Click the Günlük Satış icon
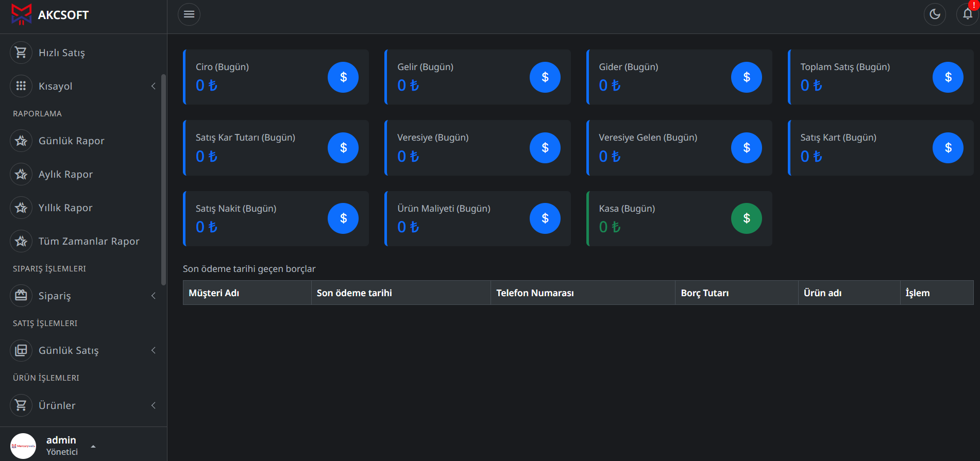This screenshot has width=980, height=461. (x=21, y=350)
